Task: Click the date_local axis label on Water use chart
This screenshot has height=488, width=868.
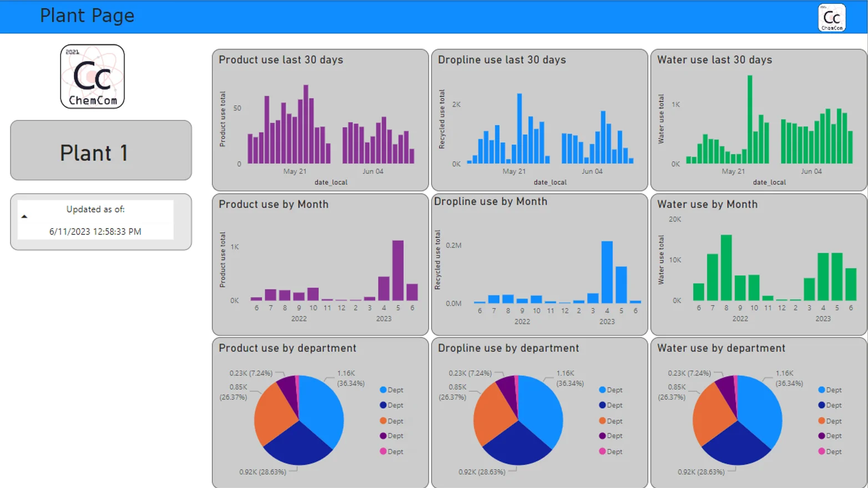Action: tap(769, 182)
